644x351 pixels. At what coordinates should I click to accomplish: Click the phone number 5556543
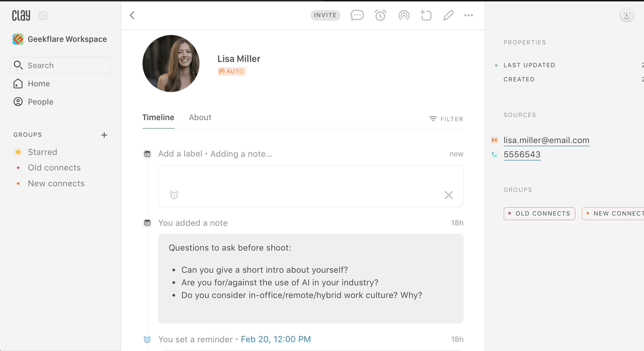(x=522, y=154)
